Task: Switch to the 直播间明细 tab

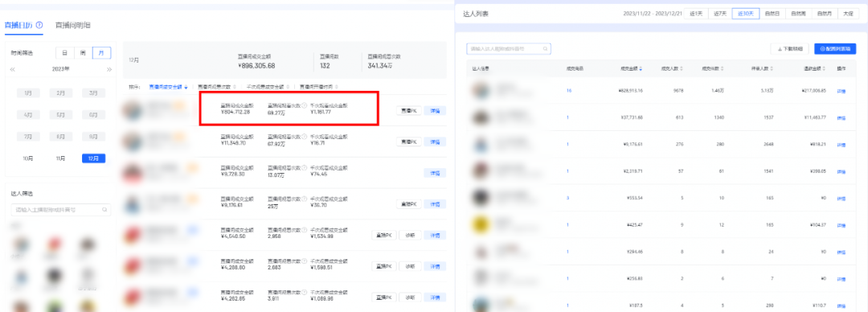Action: point(72,26)
